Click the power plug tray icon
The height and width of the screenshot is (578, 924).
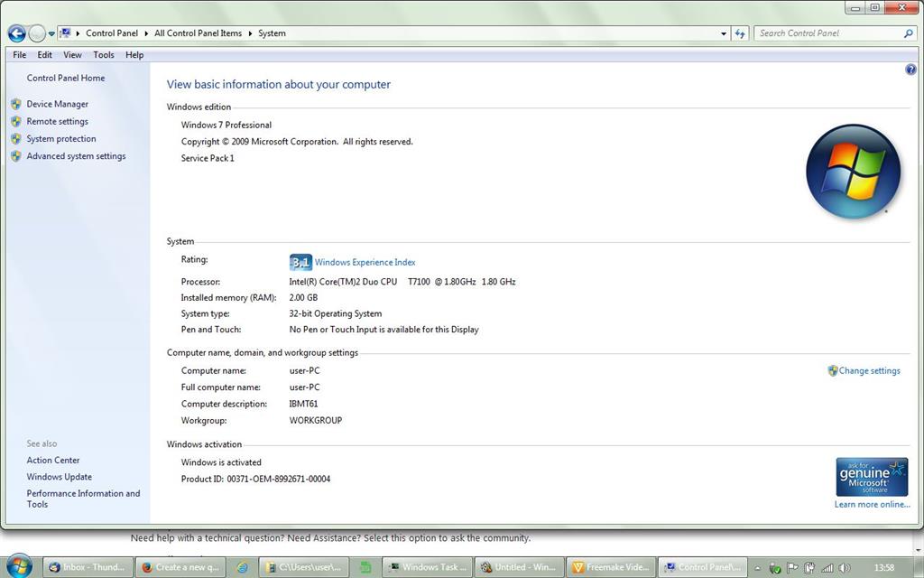point(810,568)
